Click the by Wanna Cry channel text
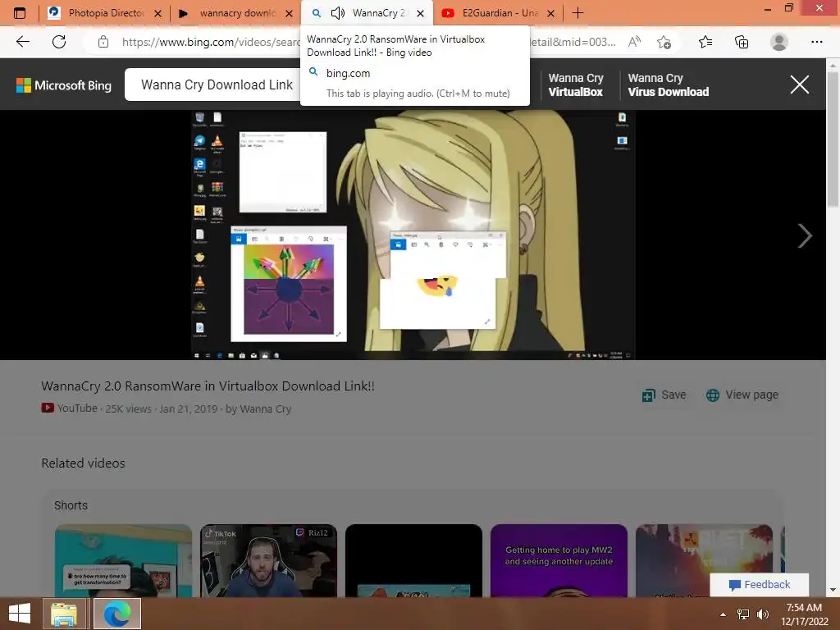The width and height of the screenshot is (840, 630). pyautogui.click(x=258, y=409)
